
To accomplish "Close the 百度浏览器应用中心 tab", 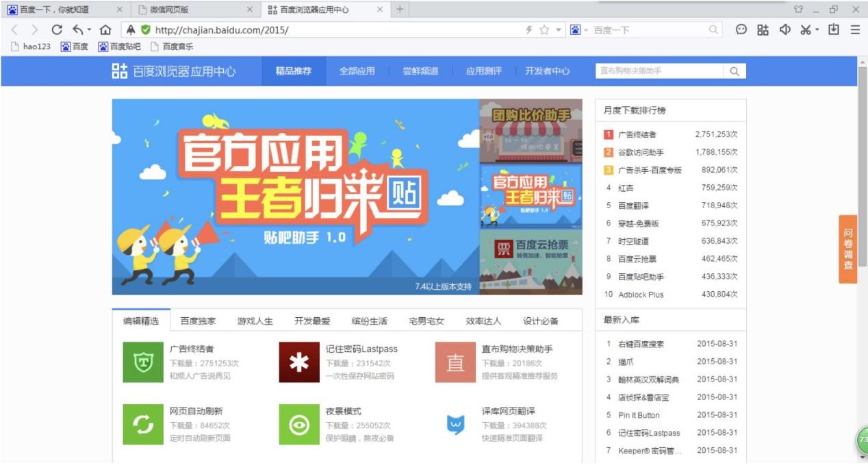I will (381, 10).
